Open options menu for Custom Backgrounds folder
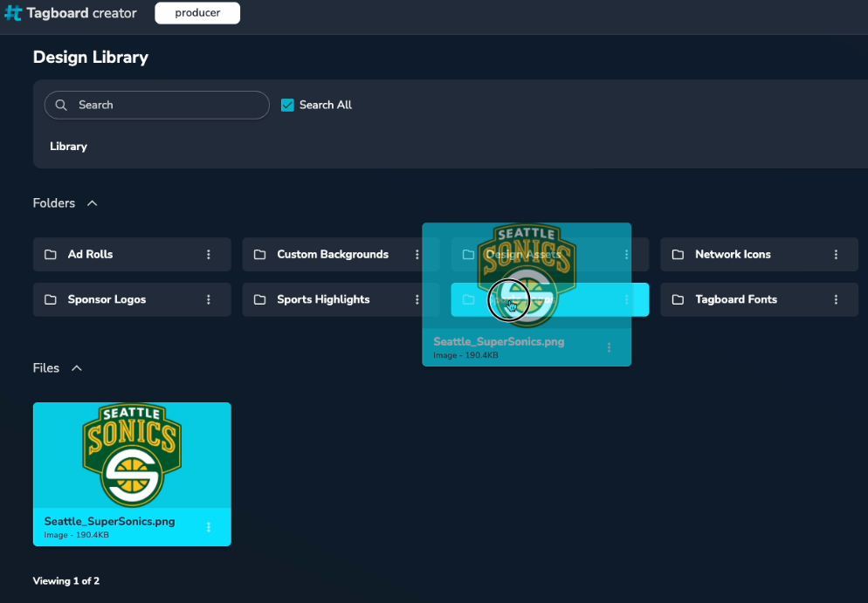The image size is (868, 603). [417, 255]
